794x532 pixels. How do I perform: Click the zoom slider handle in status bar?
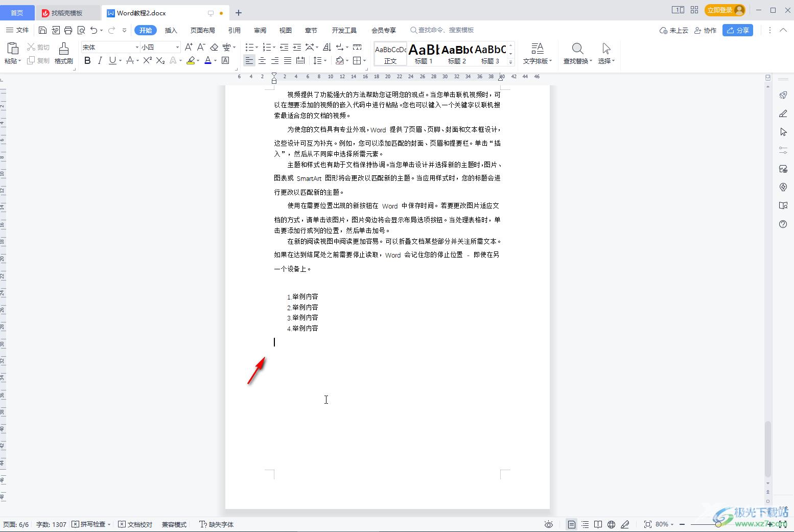(718, 524)
